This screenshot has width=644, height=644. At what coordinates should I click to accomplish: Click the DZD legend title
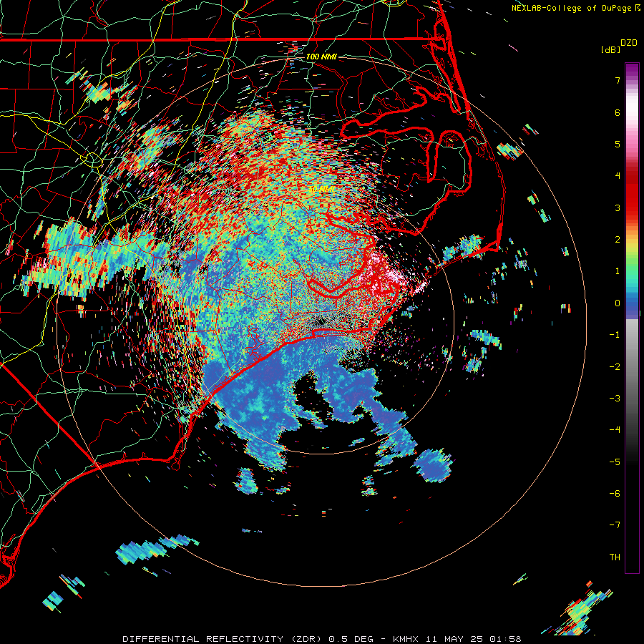[x=629, y=43]
